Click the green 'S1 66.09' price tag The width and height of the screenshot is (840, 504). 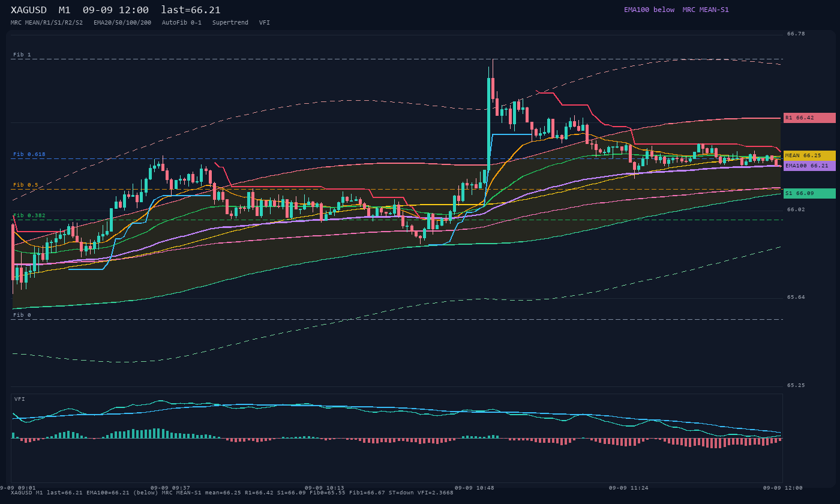click(x=809, y=193)
